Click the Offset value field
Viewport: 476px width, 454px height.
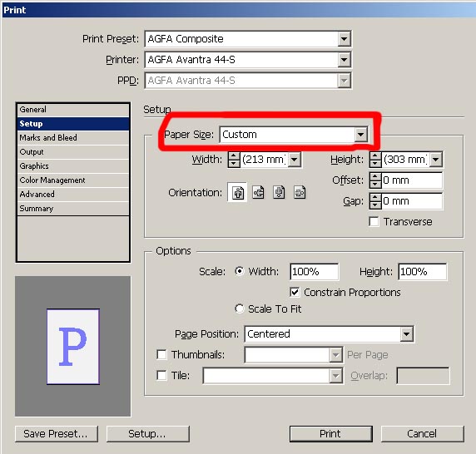pos(412,180)
